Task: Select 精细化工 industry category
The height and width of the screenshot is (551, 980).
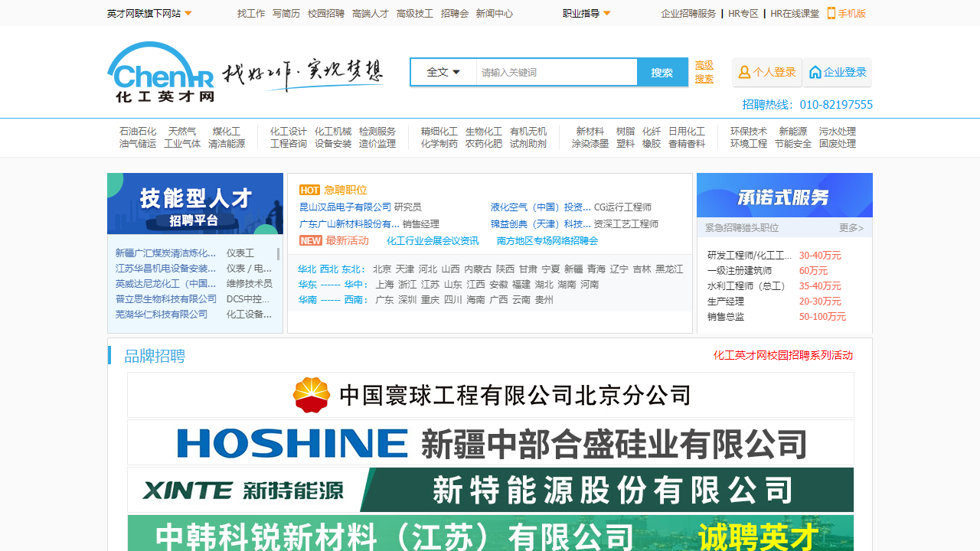Action: 439,132
